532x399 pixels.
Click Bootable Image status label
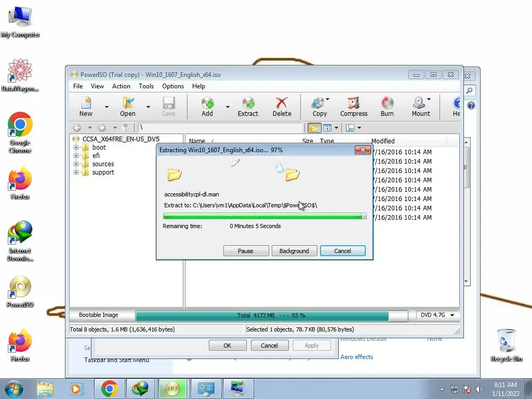pos(98,315)
